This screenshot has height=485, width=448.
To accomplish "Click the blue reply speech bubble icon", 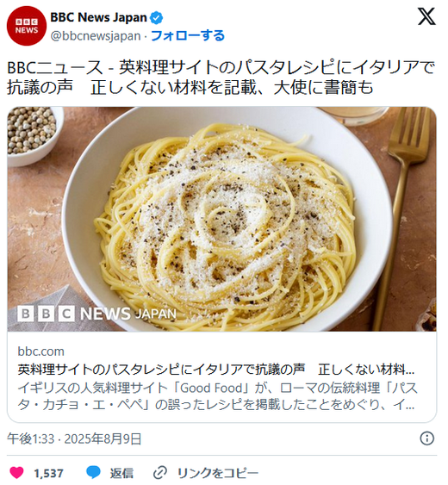I will [x=93, y=473].
